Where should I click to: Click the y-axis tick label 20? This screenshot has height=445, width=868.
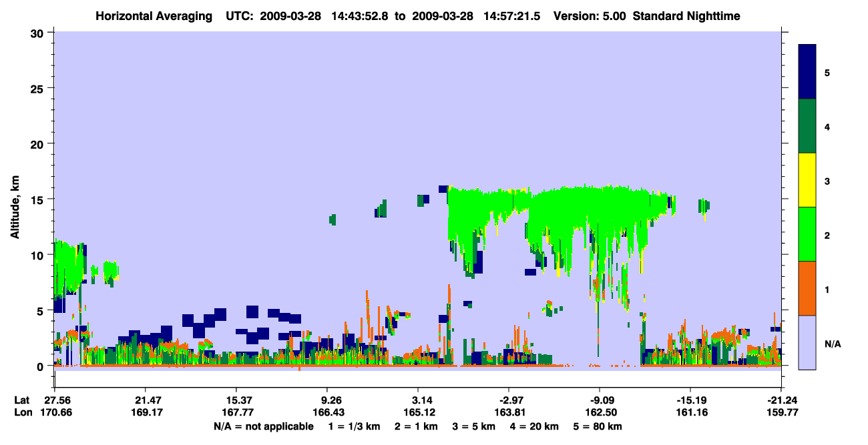(x=39, y=144)
